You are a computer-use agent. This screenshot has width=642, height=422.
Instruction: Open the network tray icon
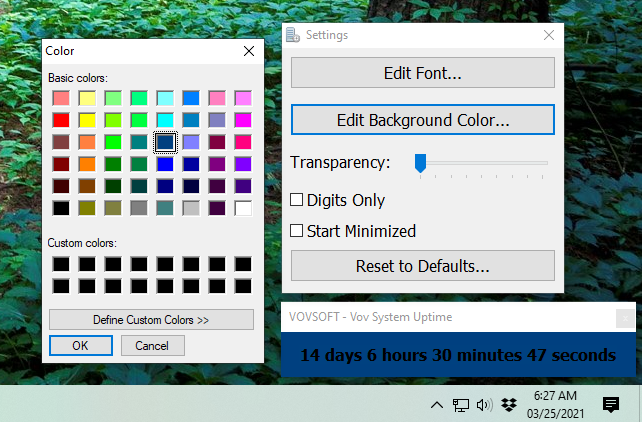tap(461, 405)
